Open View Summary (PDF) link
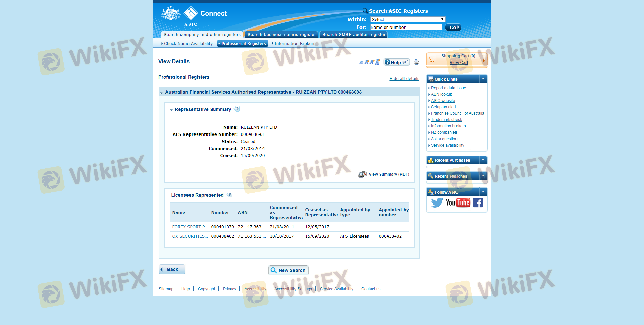This screenshot has height=325, width=644. (388, 174)
